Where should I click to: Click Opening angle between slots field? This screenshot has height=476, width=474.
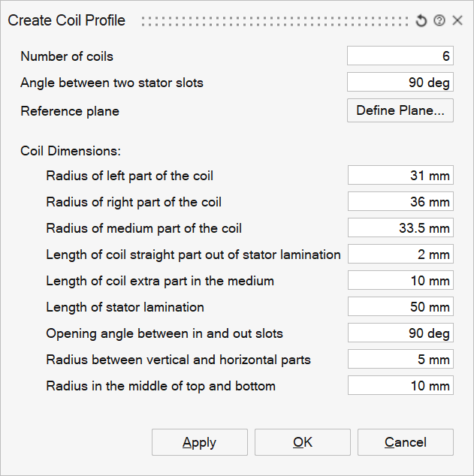(x=400, y=333)
